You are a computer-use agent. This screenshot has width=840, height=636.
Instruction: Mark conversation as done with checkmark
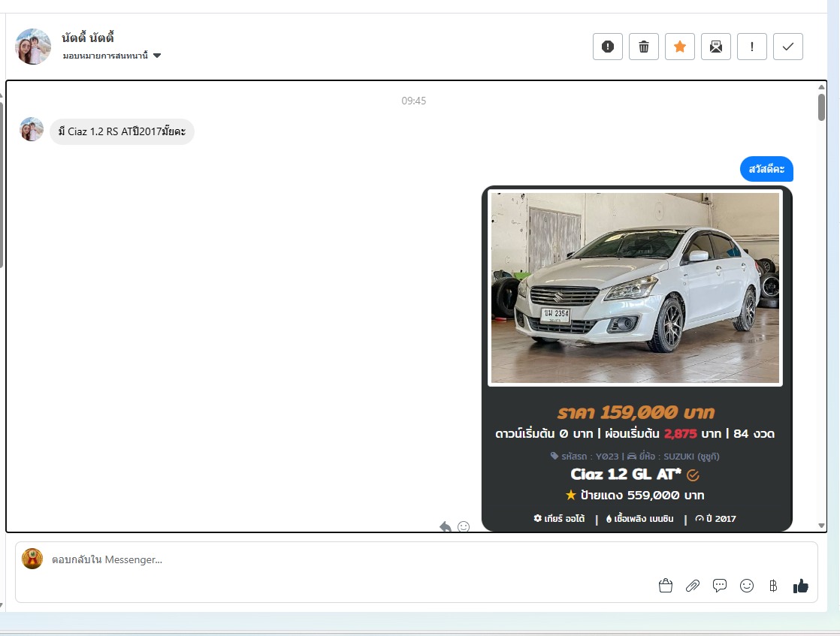788,47
